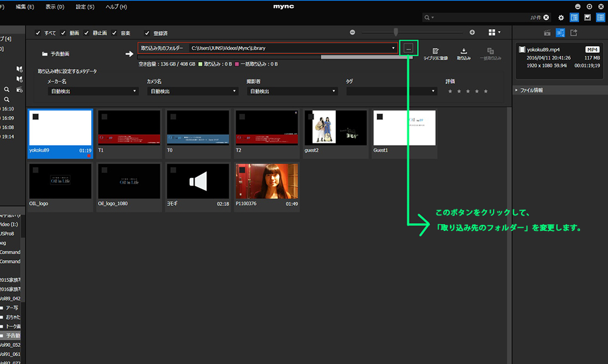
Task: Select the 予告動 folder in left tree
Action: 10,335
